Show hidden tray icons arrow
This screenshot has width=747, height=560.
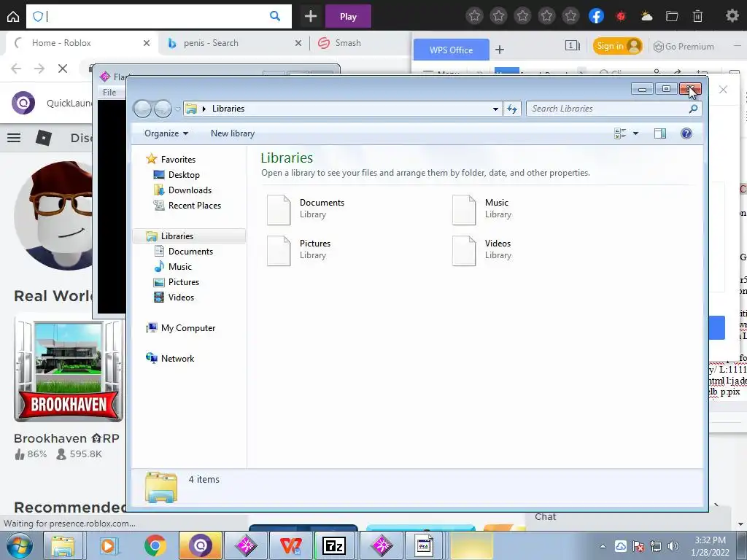point(603,546)
